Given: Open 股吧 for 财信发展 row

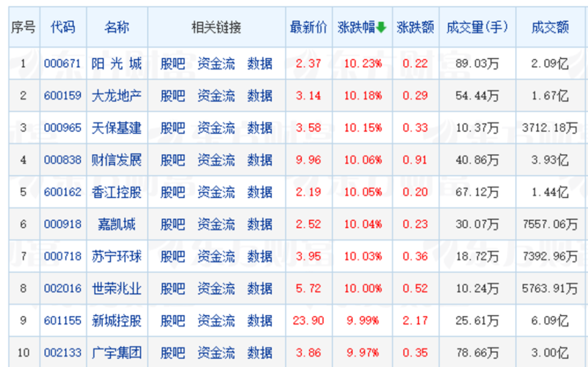Looking at the screenshot, I should pyautogui.click(x=173, y=160).
